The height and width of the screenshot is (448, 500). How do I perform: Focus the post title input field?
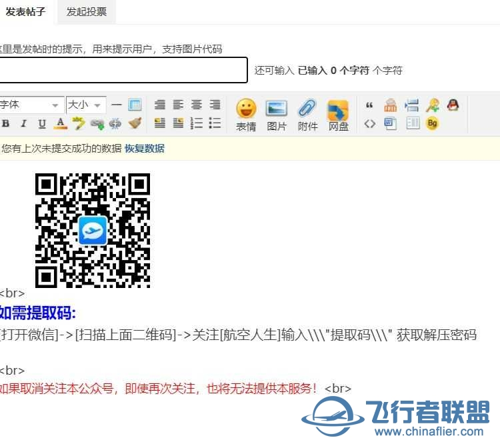tap(123, 70)
